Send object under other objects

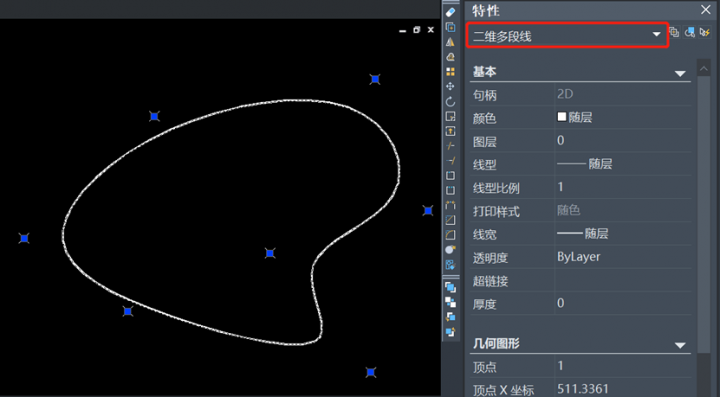point(450,331)
